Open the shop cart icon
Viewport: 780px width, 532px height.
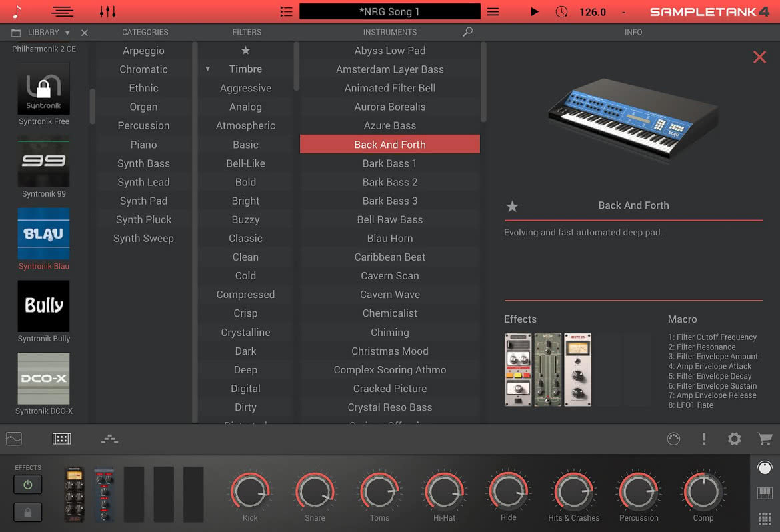click(765, 439)
